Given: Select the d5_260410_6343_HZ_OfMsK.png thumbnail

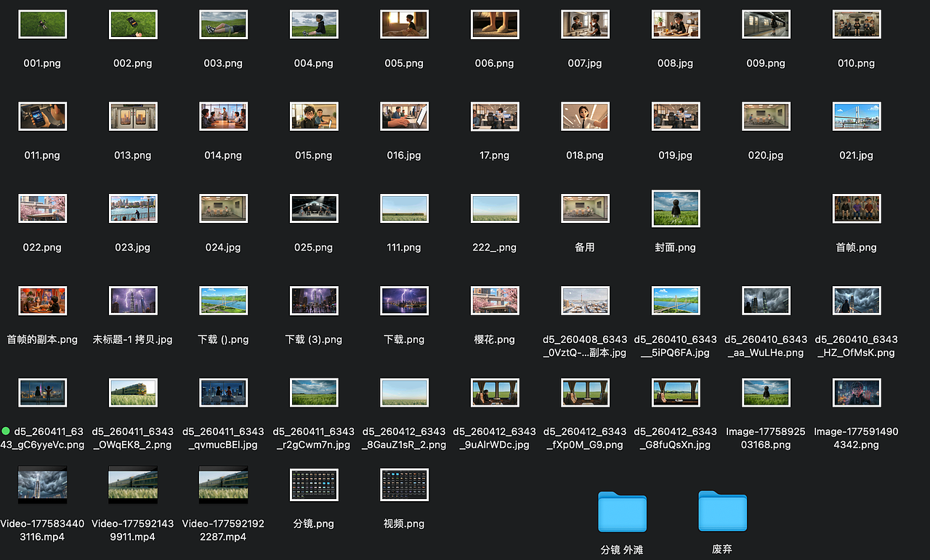Looking at the screenshot, I should click(x=857, y=301).
